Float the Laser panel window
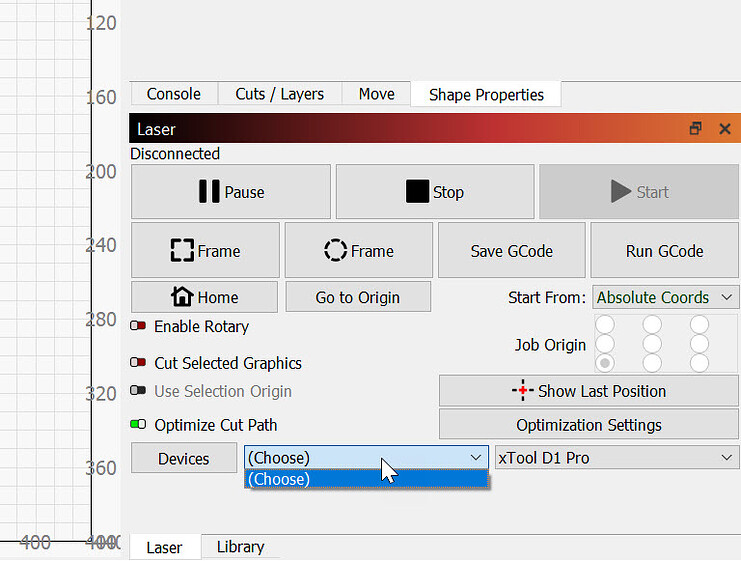Image resolution: width=741 pixels, height=561 pixels. tap(696, 129)
